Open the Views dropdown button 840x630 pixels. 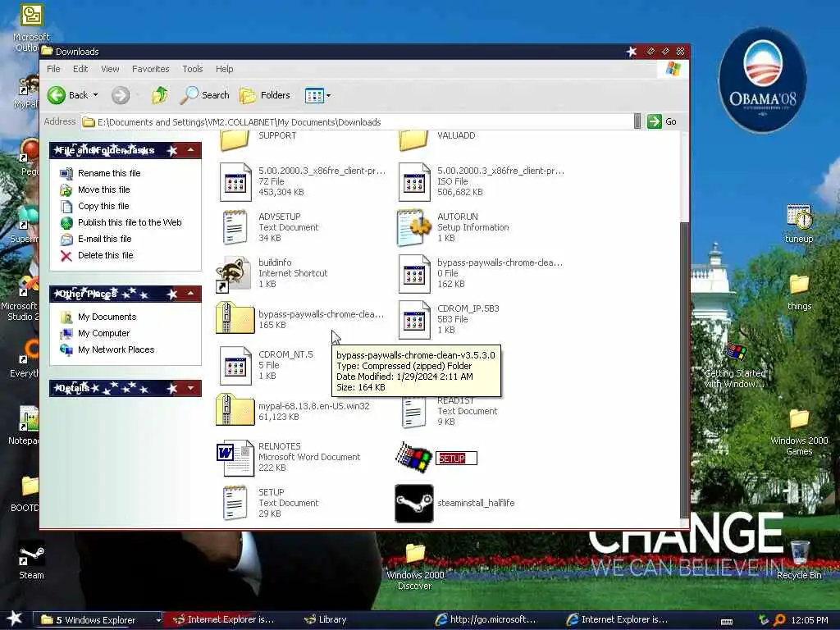(317, 96)
